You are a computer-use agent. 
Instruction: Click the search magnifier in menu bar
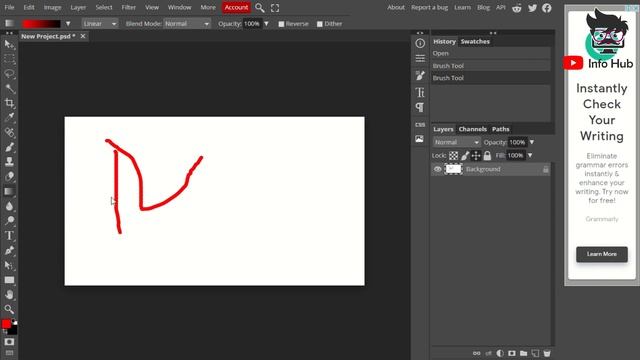(260, 8)
